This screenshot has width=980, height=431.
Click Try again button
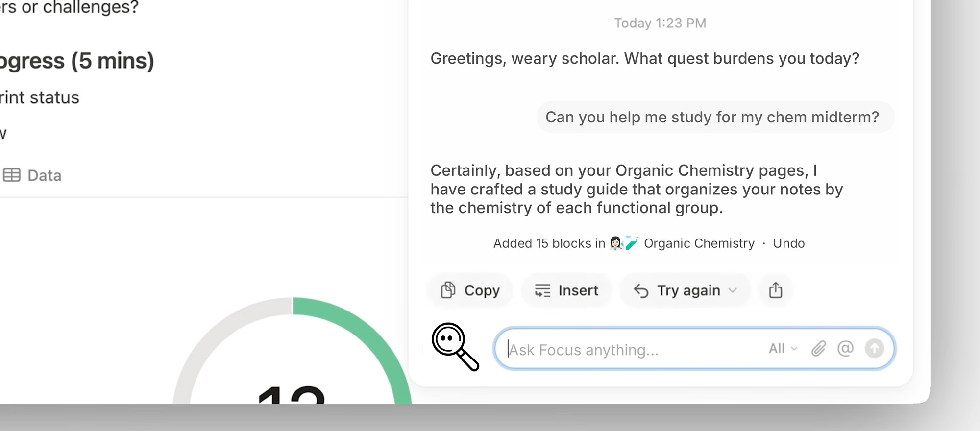(x=685, y=290)
